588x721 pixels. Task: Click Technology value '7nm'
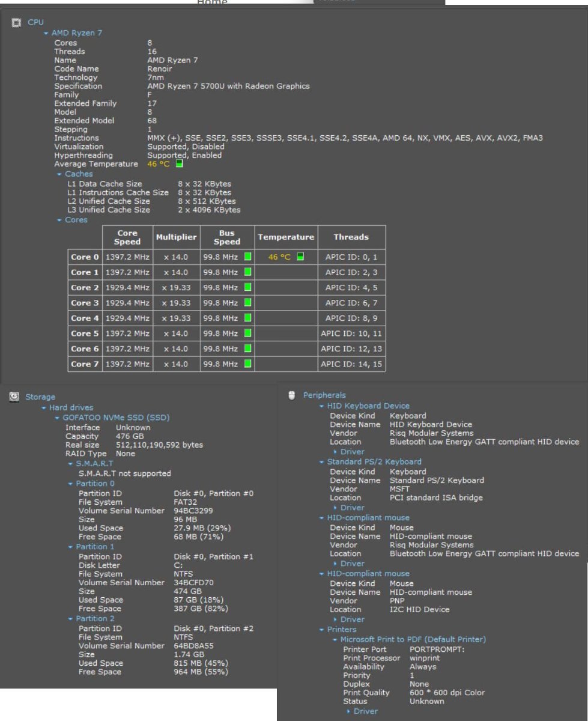[156, 78]
